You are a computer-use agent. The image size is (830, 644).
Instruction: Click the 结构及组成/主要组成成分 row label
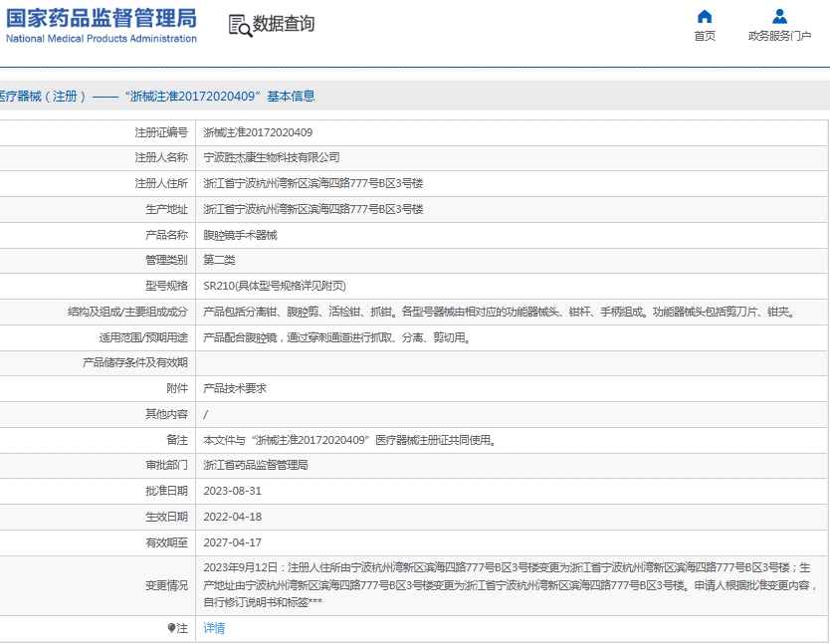pos(127,312)
